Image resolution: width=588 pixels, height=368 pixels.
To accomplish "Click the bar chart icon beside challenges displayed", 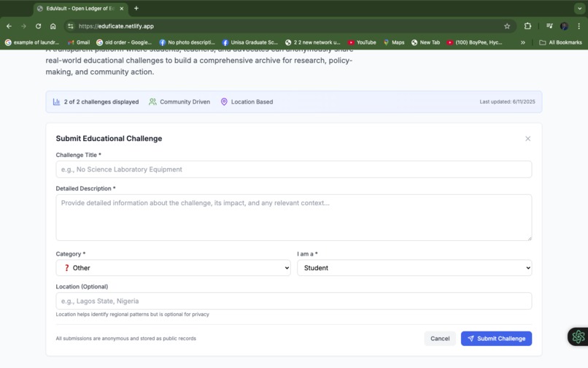I will coord(56,101).
